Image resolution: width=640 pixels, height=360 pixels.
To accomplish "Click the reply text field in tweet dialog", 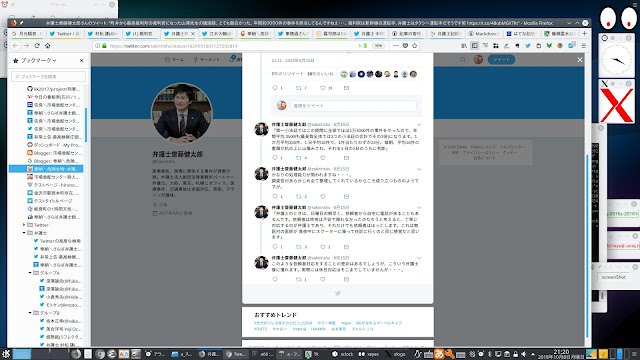I will point(353,106).
